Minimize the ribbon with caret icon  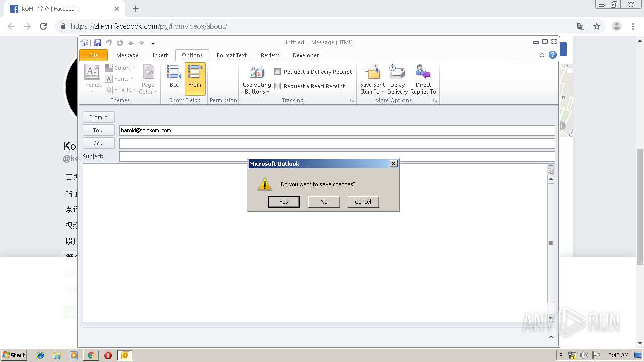pyautogui.click(x=542, y=55)
